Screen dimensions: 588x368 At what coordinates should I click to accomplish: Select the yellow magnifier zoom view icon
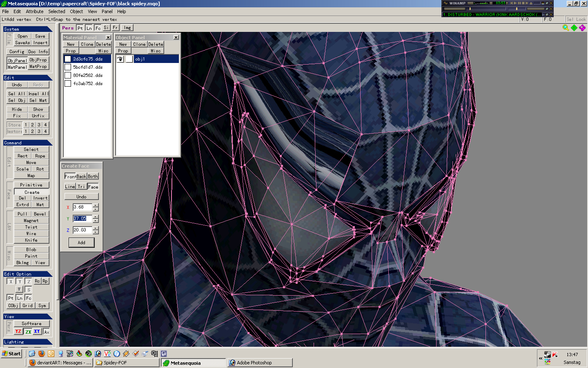pyautogui.click(x=566, y=28)
